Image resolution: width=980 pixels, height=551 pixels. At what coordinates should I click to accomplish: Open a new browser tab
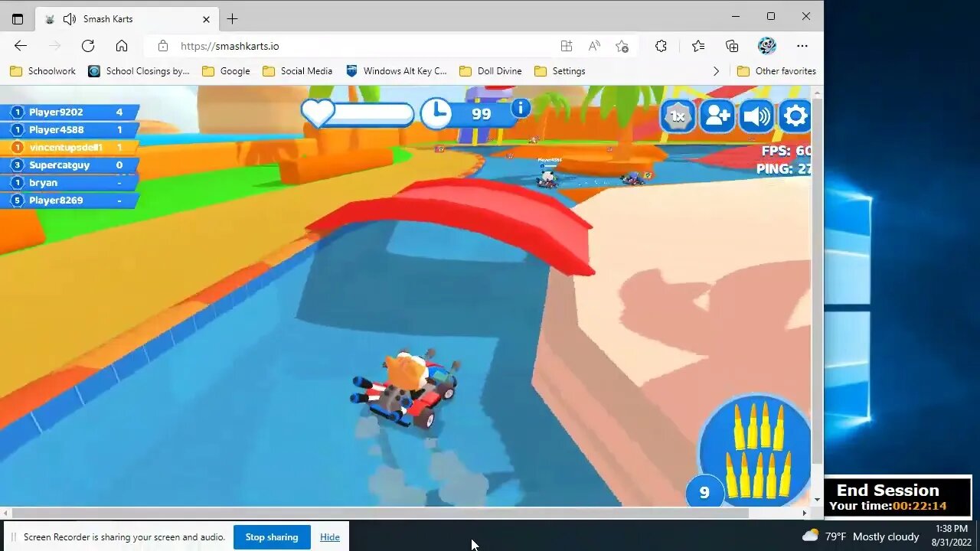(232, 18)
